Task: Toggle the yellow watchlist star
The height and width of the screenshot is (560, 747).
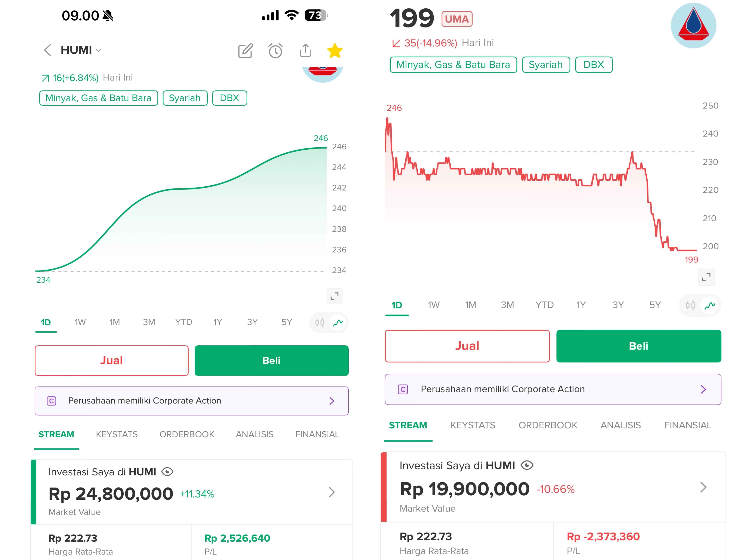Action: pyautogui.click(x=335, y=51)
